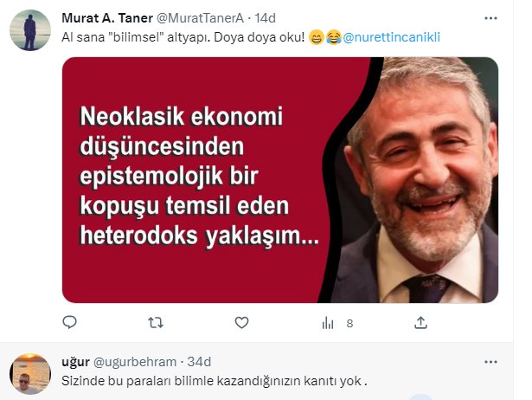
Task: View tweet analytics bar chart icon
Action: tap(328, 323)
